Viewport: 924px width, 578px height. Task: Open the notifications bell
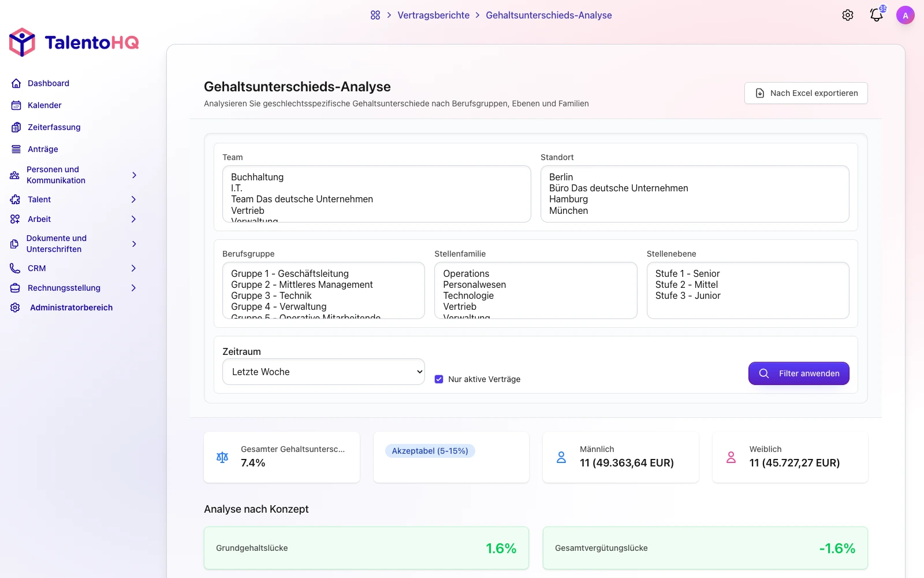tap(877, 15)
